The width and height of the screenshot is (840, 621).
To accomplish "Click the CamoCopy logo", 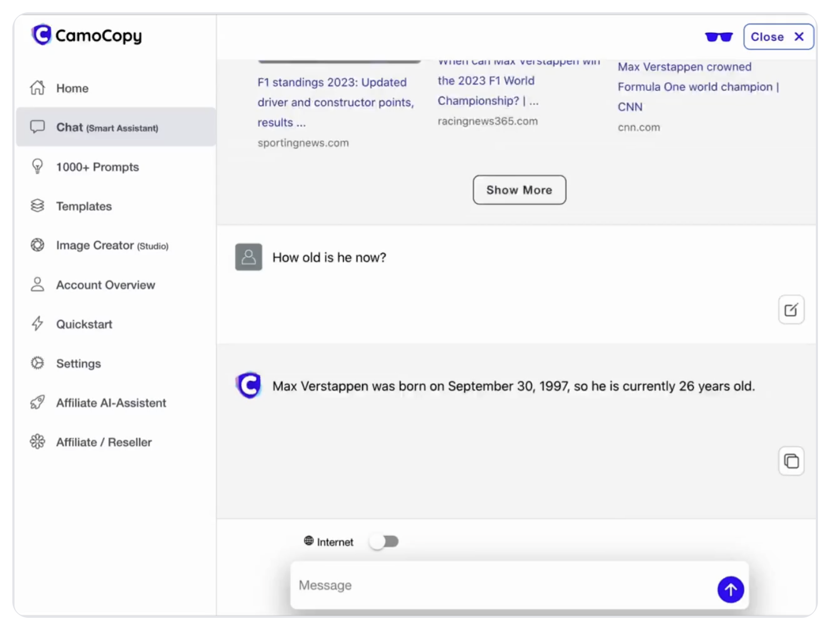I will 86,35.
